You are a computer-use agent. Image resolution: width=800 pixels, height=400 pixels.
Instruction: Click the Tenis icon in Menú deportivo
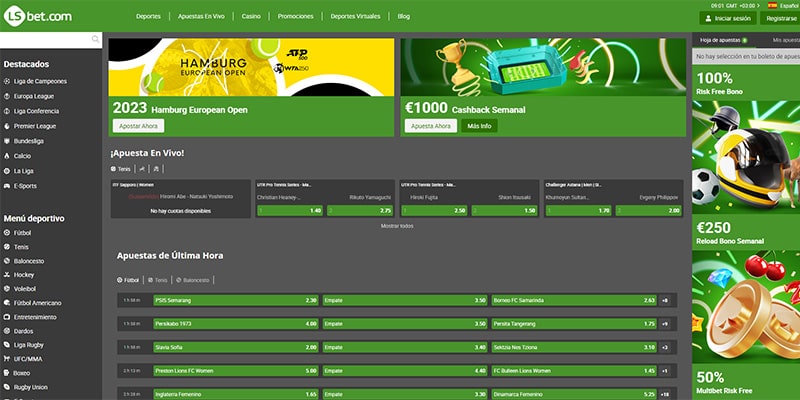pyautogui.click(x=7, y=247)
